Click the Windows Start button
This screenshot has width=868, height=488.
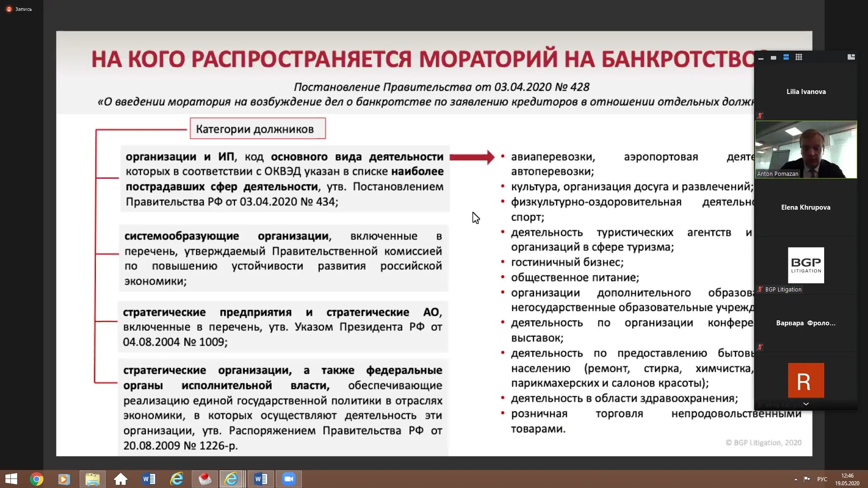[x=11, y=479]
